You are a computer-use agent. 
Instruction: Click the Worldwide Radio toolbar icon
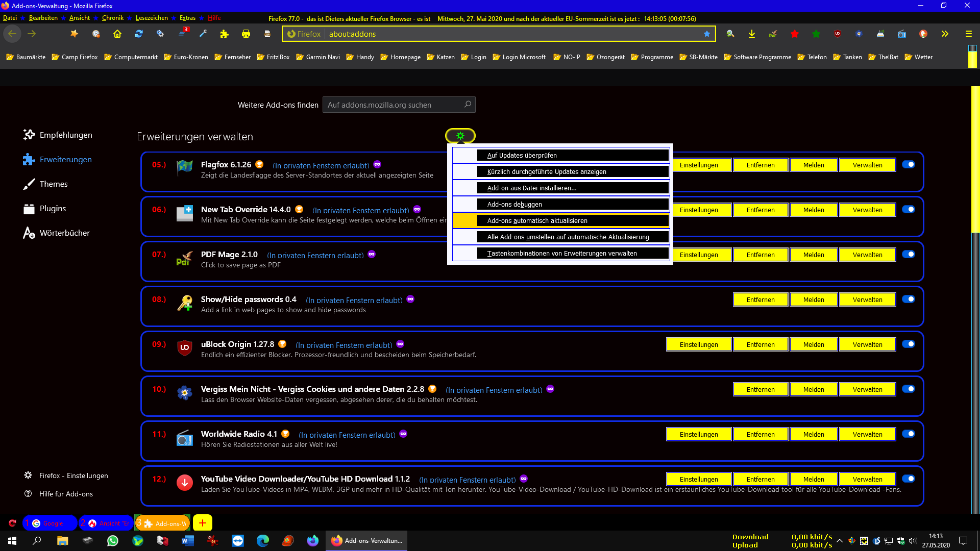coord(902,34)
